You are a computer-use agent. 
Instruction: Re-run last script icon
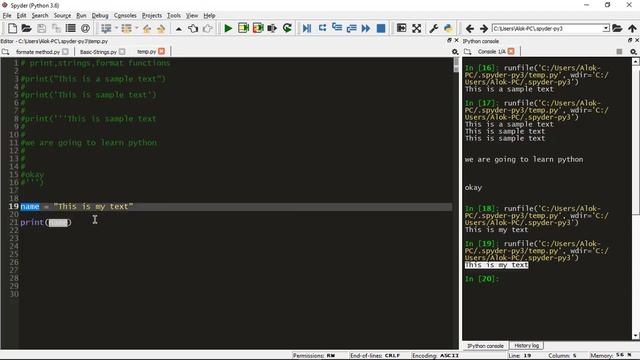pyautogui.click(x=287, y=28)
